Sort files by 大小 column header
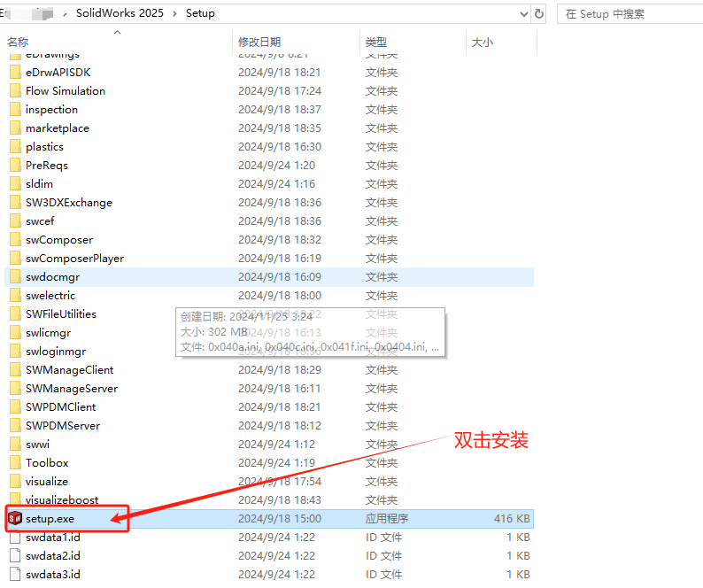 coord(482,43)
